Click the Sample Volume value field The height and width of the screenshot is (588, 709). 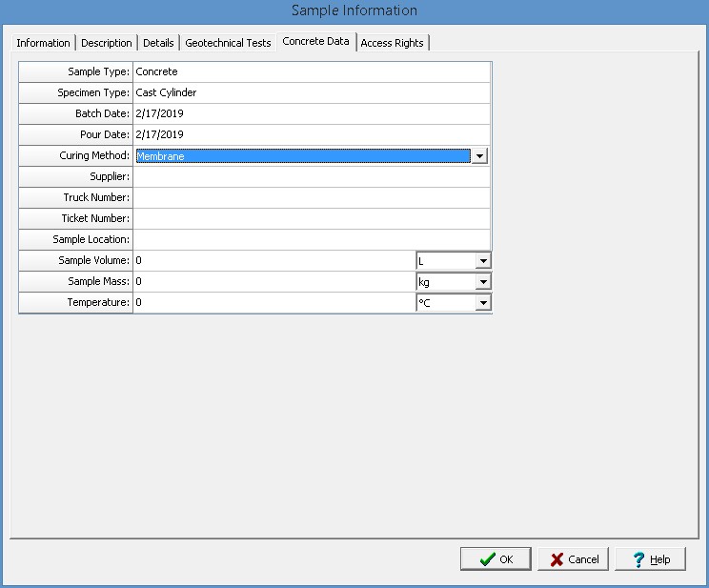pyautogui.click(x=273, y=261)
